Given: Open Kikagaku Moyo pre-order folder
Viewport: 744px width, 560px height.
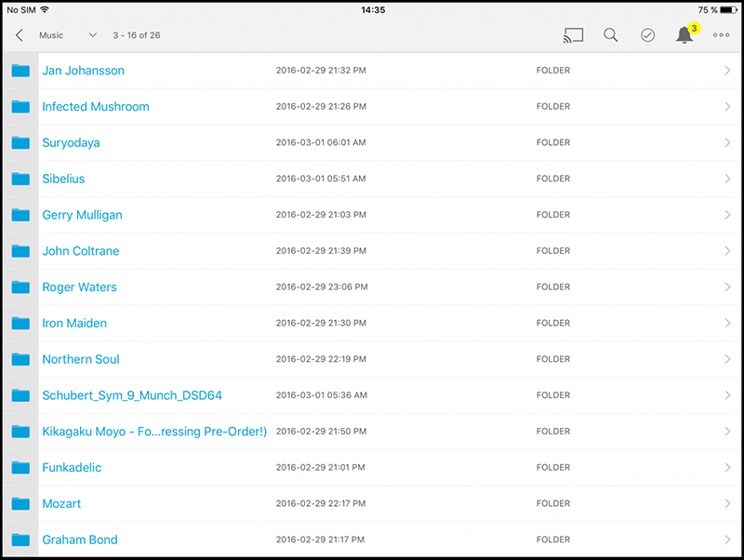Looking at the screenshot, I should pyautogui.click(x=153, y=432).
